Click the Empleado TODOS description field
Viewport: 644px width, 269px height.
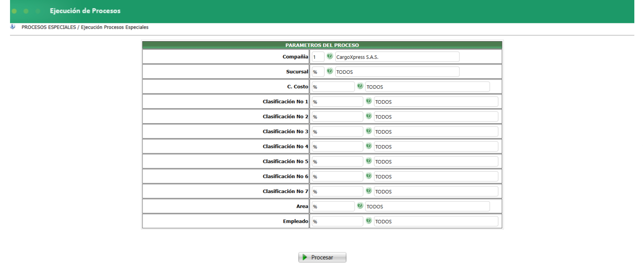coord(436,221)
